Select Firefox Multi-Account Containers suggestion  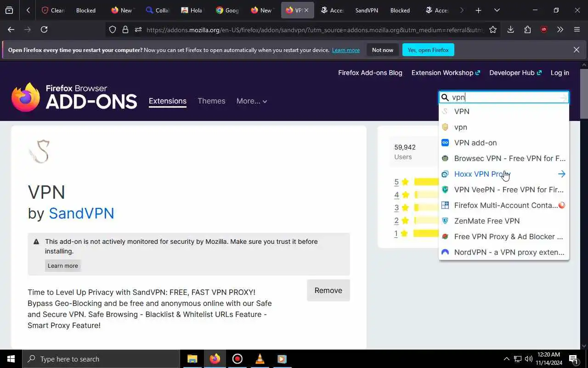[x=504, y=205]
